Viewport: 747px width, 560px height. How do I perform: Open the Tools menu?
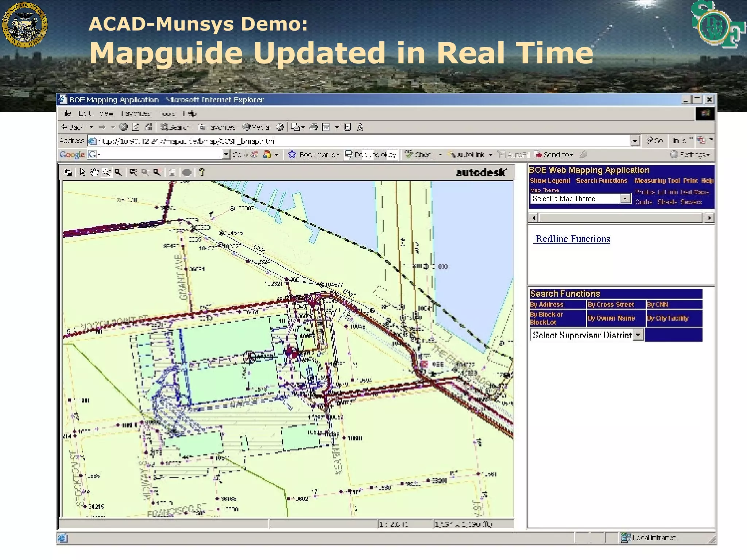pyautogui.click(x=168, y=114)
